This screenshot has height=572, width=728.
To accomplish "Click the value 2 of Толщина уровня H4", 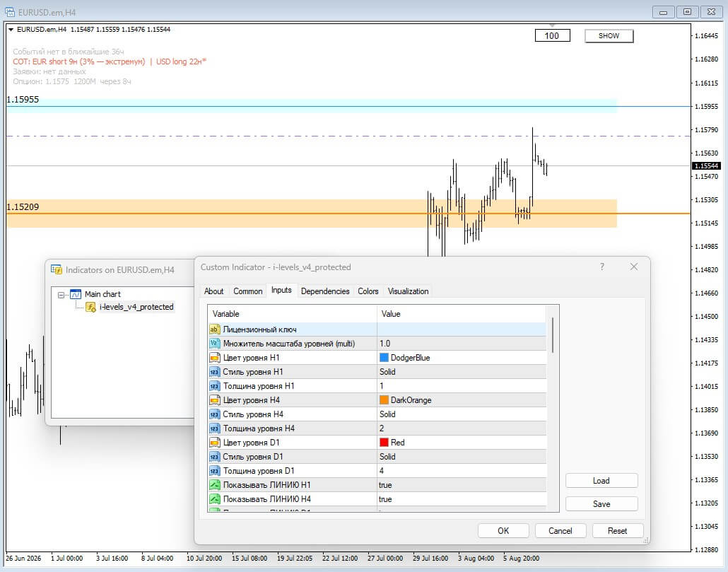I will tap(462, 428).
